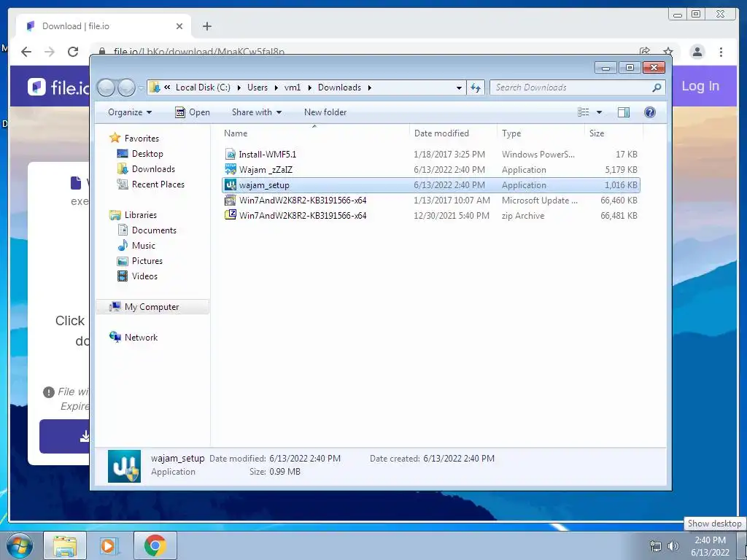Click the change view icon
Viewport: 747px width, 560px height.
tap(583, 112)
